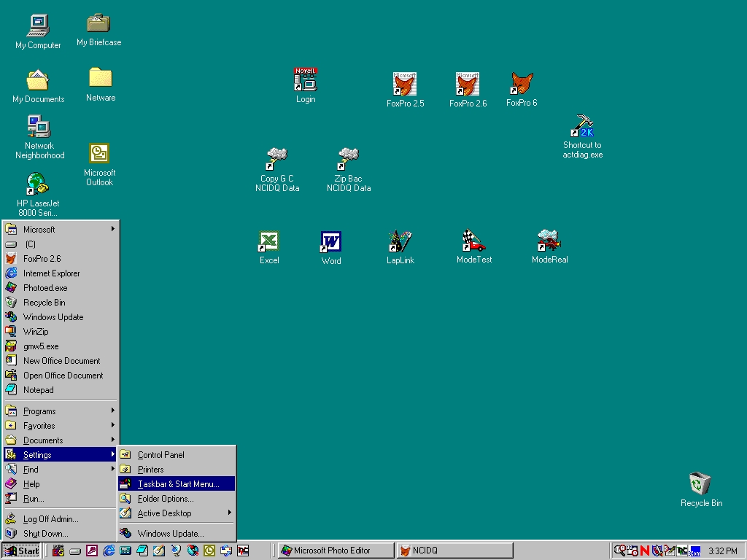
Task: Click the 3Com icon in the system tray
Action: pyautogui.click(x=694, y=551)
